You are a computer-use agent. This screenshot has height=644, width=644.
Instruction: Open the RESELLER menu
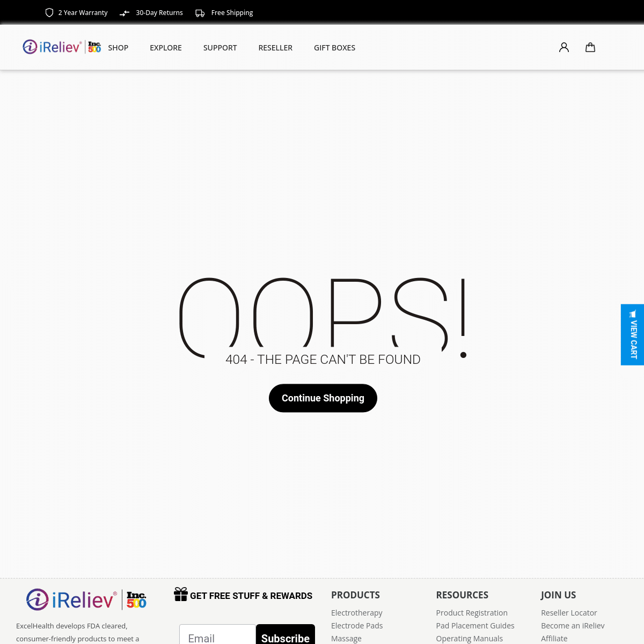(275, 48)
